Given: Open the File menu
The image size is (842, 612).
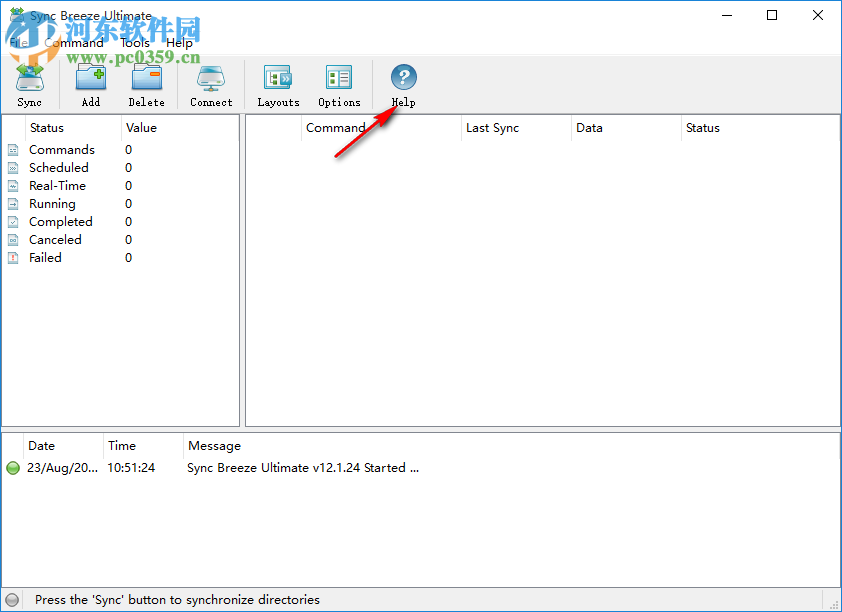Looking at the screenshot, I should click(19, 42).
